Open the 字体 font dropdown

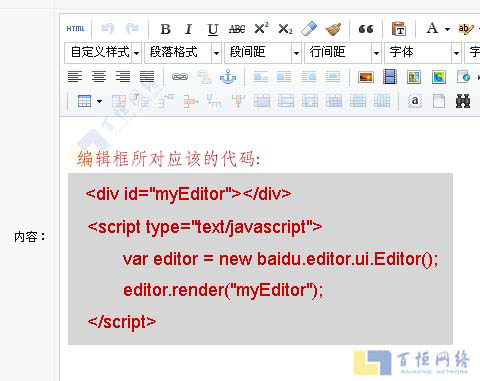pos(423,52)
